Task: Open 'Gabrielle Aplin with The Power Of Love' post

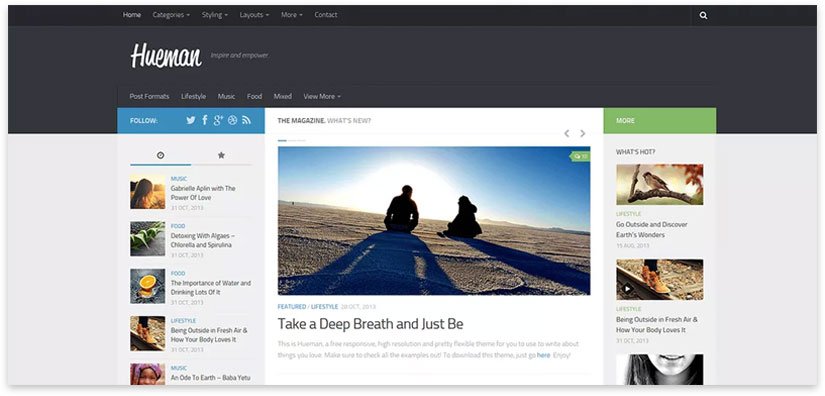Action: pyautogui.click(x=203, y=193)
